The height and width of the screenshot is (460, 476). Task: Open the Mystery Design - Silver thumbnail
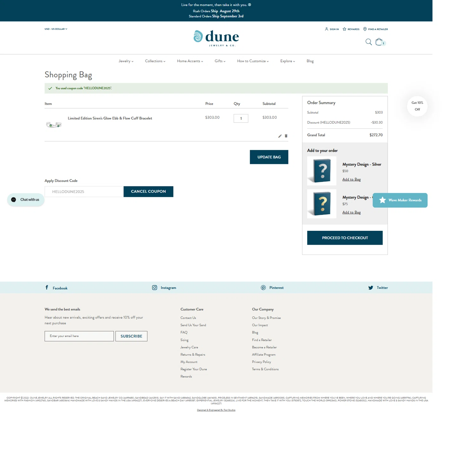point(321,171)
